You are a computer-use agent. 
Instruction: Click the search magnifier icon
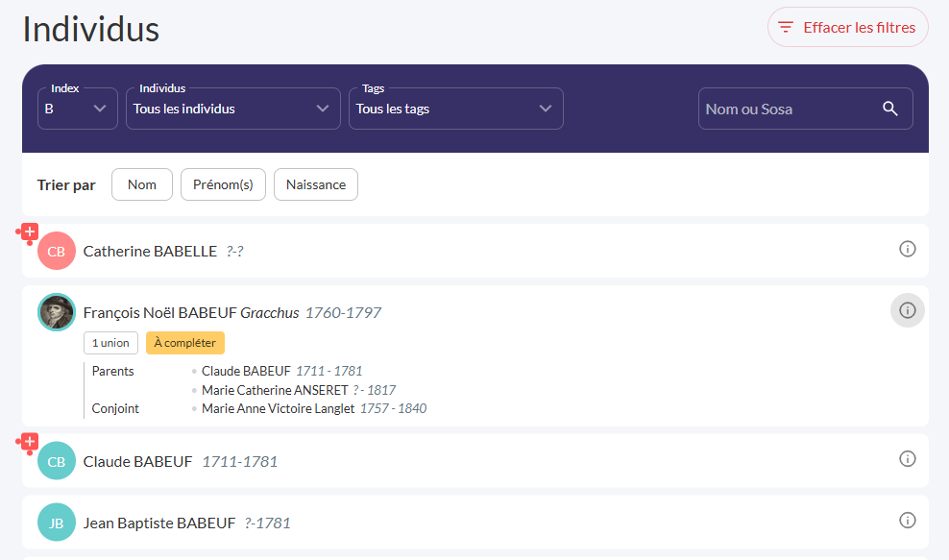[x=889, y=109]
